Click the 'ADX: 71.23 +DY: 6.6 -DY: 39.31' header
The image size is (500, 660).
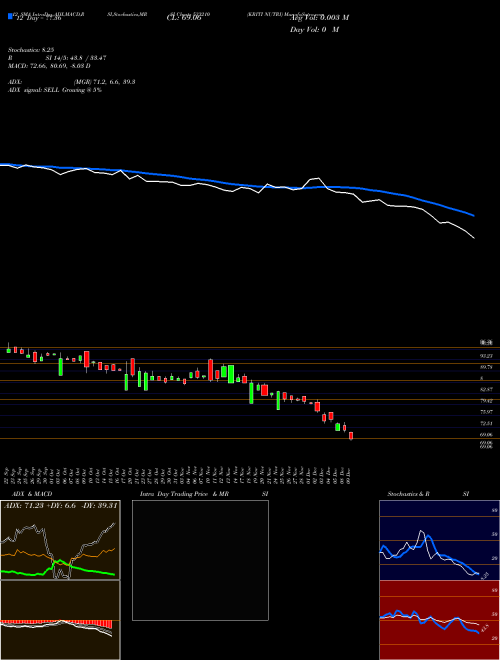coord(60,506)
